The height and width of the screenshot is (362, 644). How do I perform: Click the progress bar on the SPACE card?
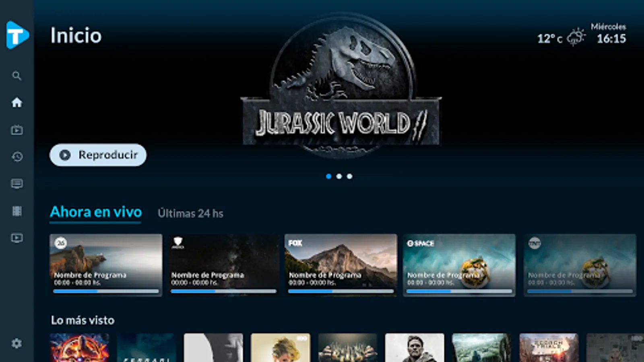point(459,291)
